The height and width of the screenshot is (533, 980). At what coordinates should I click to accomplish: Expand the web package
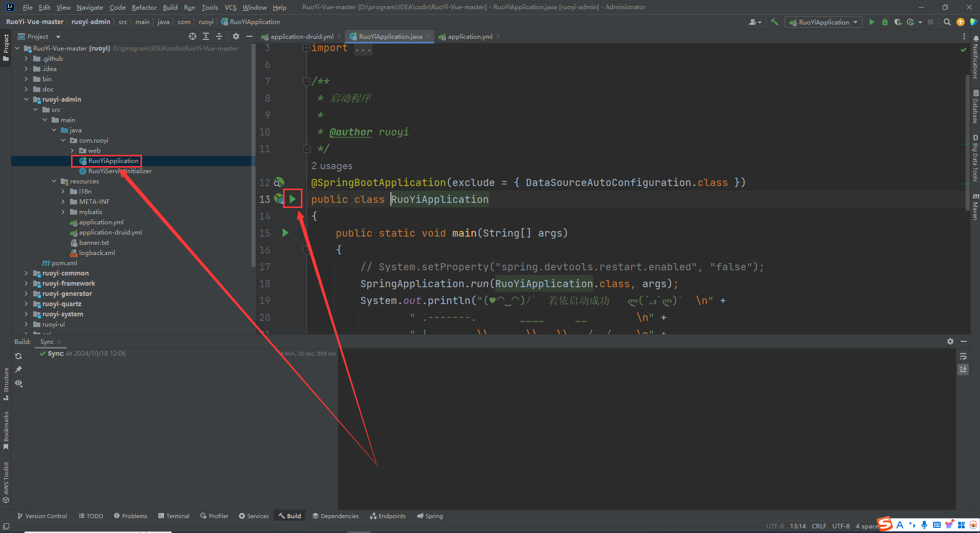pyautogui.click(x=72, y=151)
